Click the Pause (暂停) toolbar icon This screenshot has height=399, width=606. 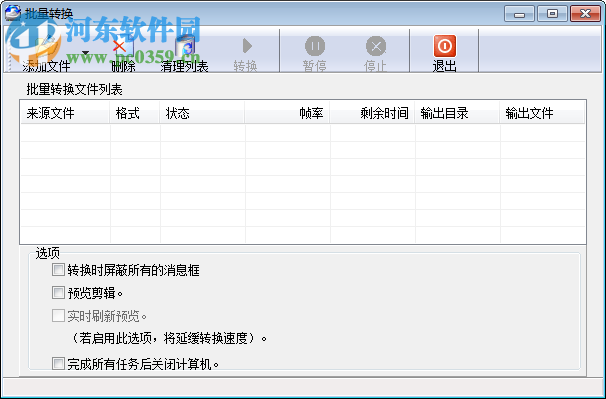pos(315,46)
